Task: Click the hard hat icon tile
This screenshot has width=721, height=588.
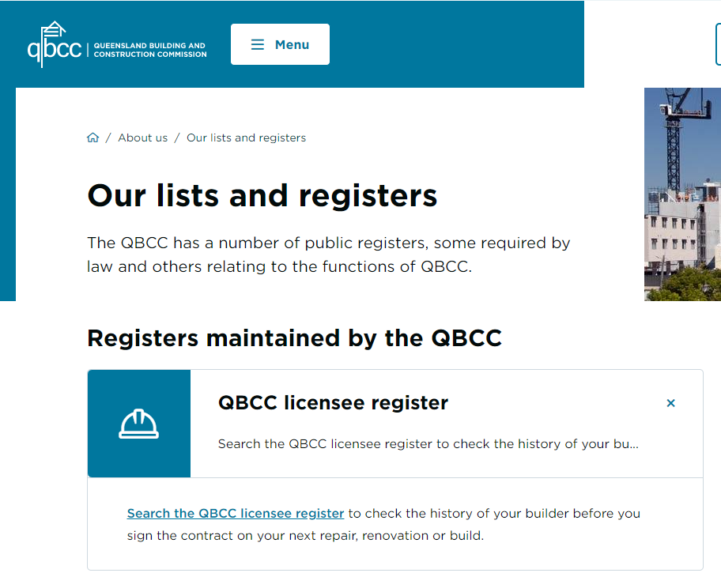Action: pos(139,424)
